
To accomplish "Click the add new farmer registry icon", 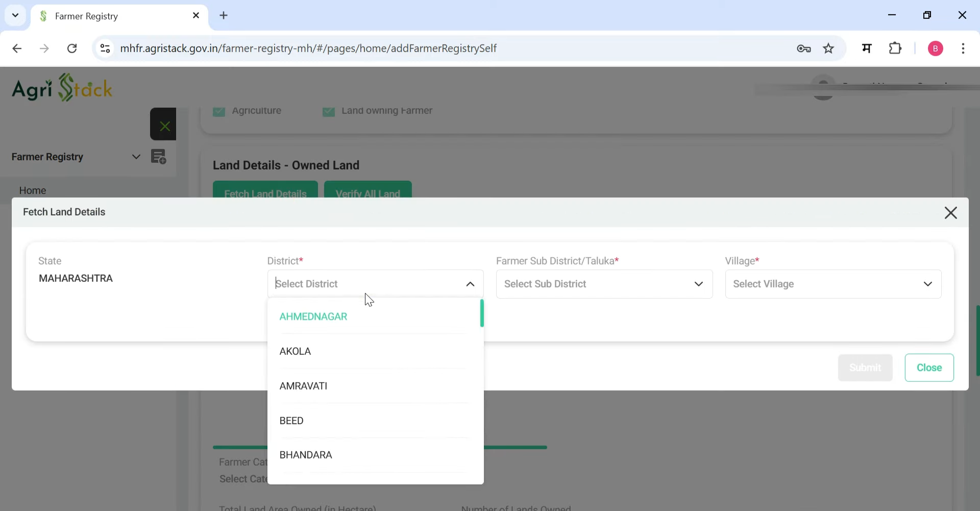I will (x=159, y=157).
